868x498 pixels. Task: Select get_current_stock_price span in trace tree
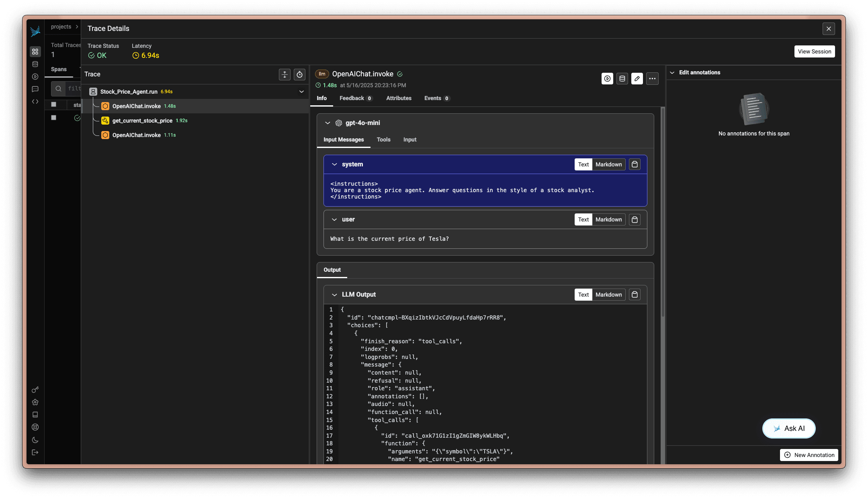point(195,121)
